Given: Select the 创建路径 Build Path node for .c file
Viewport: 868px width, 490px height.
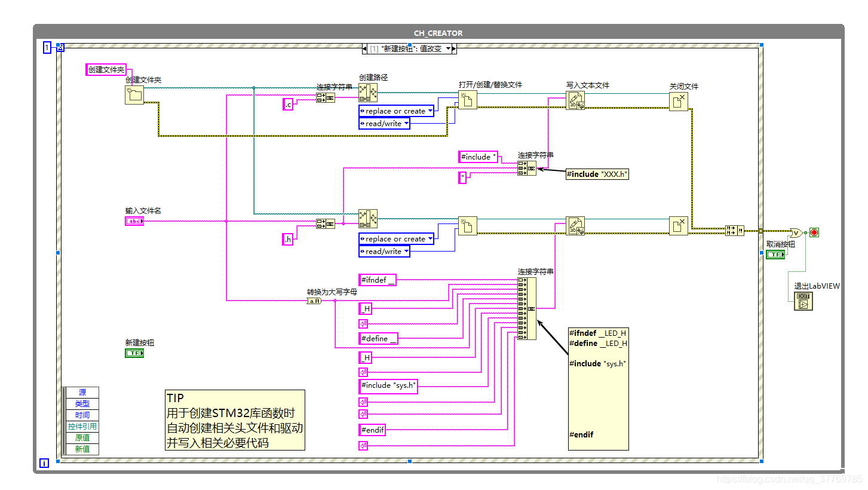Looking at the screenshot, I should tap(368, 92).
